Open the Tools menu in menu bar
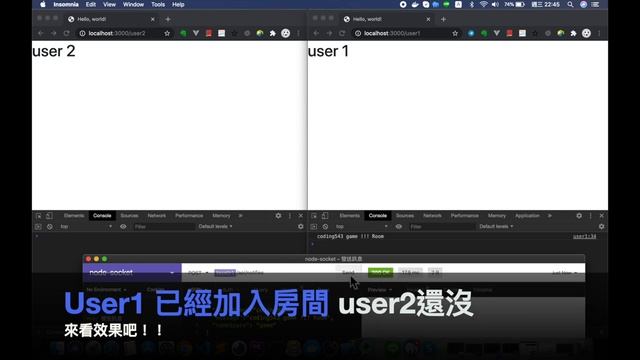 158,4
